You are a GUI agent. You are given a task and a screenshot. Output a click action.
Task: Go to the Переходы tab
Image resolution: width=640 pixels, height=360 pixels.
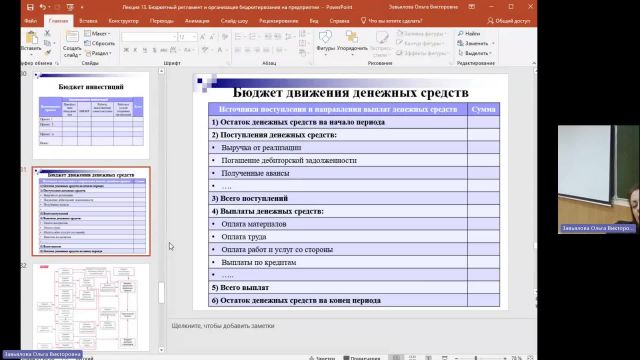point(162,21)
